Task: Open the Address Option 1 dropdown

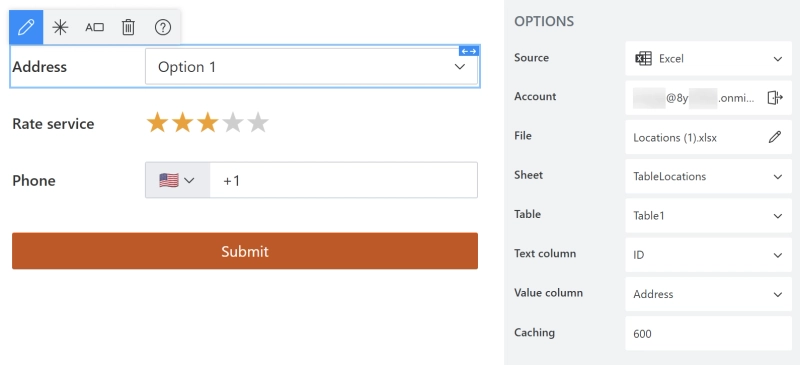Action: tap(311, 66)
